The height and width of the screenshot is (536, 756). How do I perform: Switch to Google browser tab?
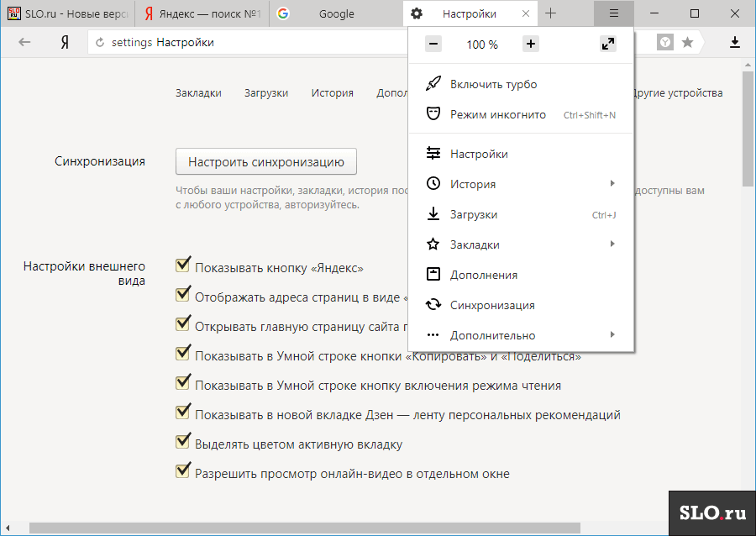tap(336, 13)
